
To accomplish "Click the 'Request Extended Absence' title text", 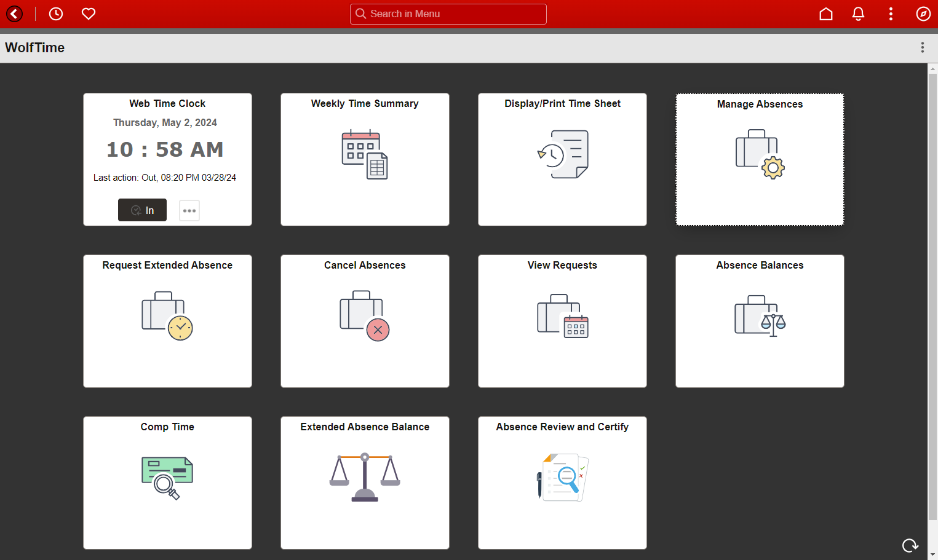I will [x=167, y=265].
